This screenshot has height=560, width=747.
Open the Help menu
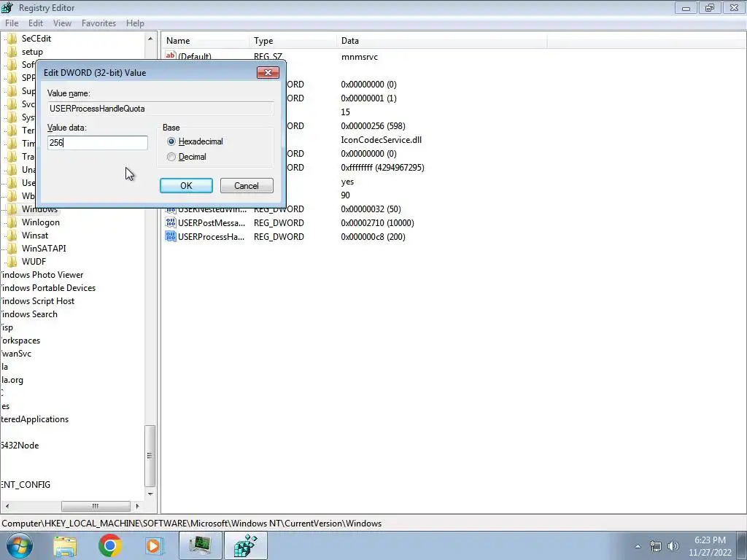(135, 23)
